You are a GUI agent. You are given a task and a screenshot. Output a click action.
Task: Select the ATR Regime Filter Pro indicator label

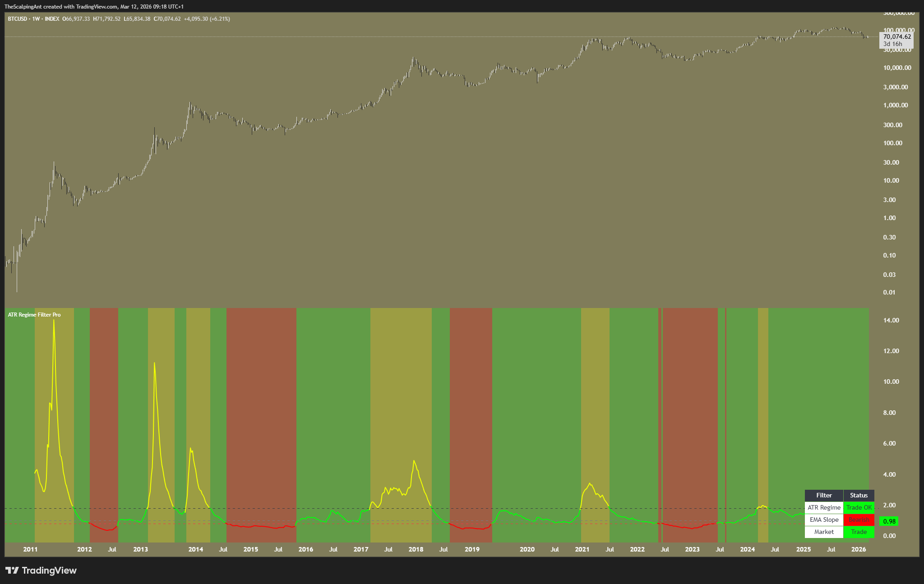pos(34,315)
